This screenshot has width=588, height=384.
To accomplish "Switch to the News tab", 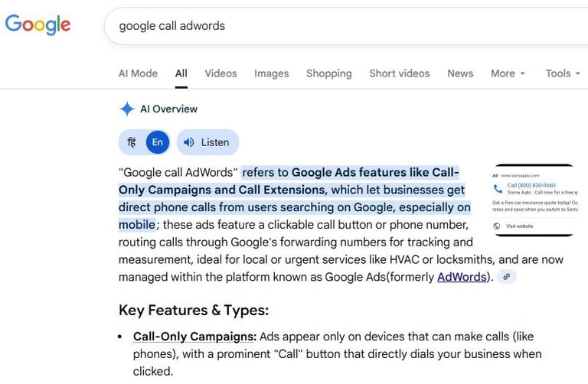I will coord(460,73).
